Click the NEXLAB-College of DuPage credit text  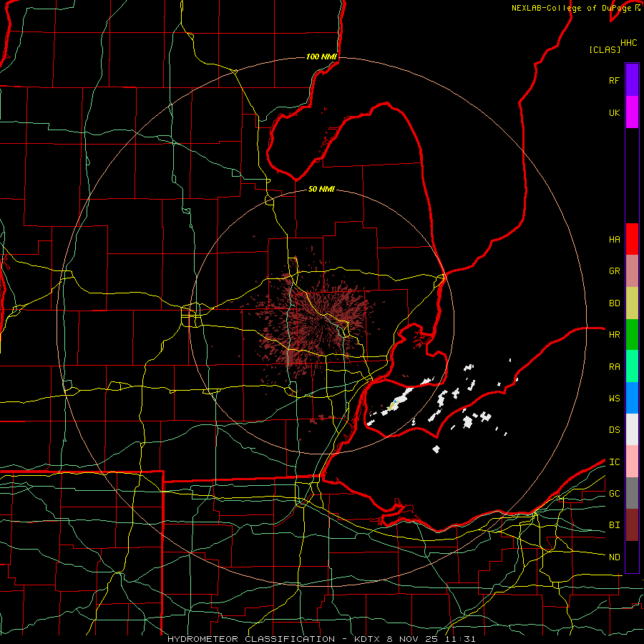click(x=575, y=8)
